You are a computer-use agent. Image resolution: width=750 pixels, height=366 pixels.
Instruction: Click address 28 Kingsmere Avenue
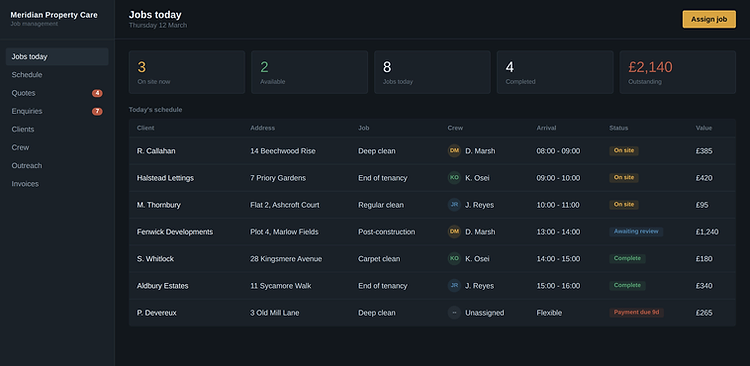286,259
